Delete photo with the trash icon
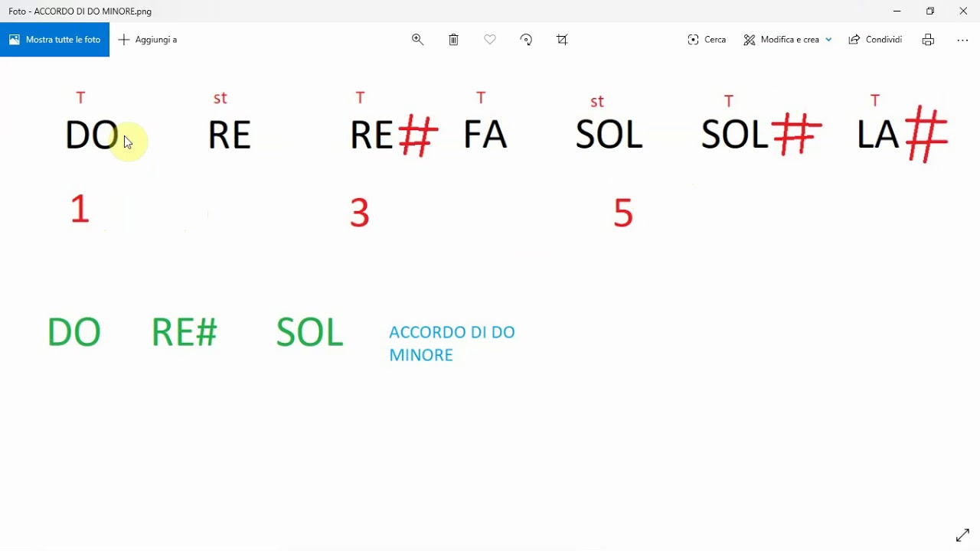 [454, 40]
